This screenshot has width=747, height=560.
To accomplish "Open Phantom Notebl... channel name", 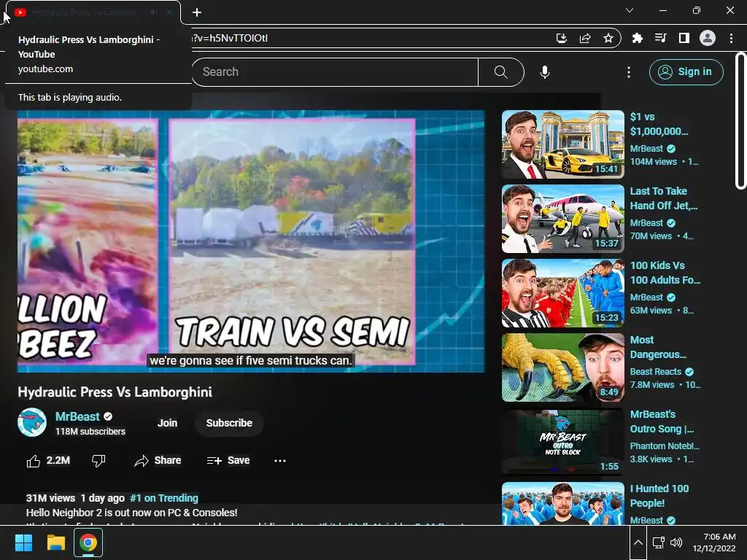I will point(665,446).
